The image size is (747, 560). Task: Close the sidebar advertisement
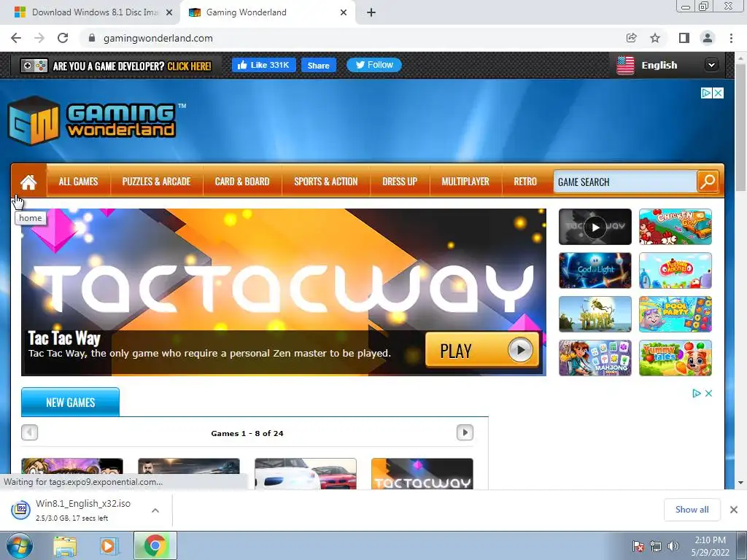(708, 393)
